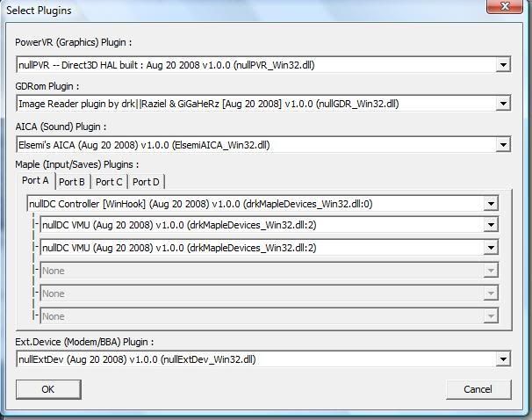
Task: Open the AICA Sound plugin dropdown arrow
Action: 503,145
